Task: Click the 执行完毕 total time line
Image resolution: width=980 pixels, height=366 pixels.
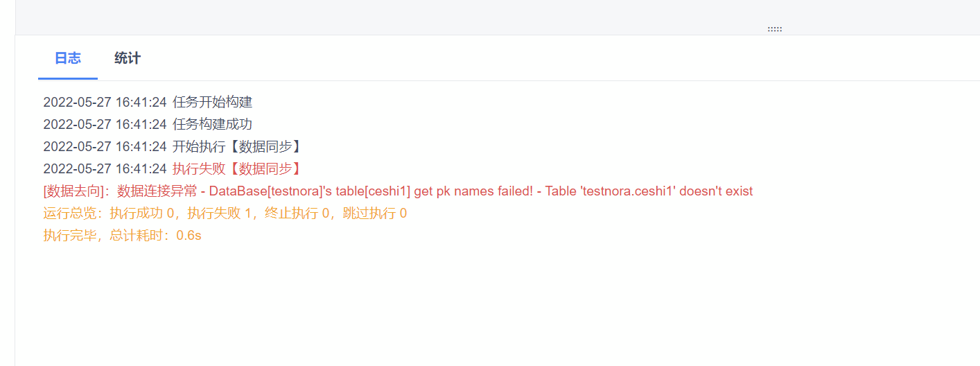Action: 122,236
